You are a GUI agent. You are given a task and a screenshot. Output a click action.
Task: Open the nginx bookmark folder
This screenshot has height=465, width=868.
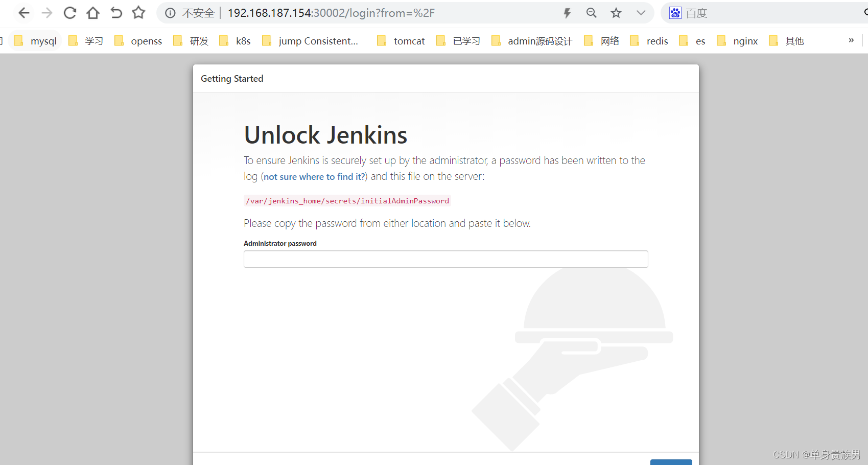tap(737, 41)
